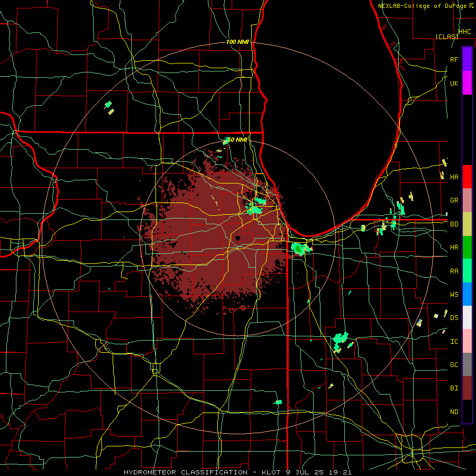Select the yellow BD big drops swatch

(467, 224)
